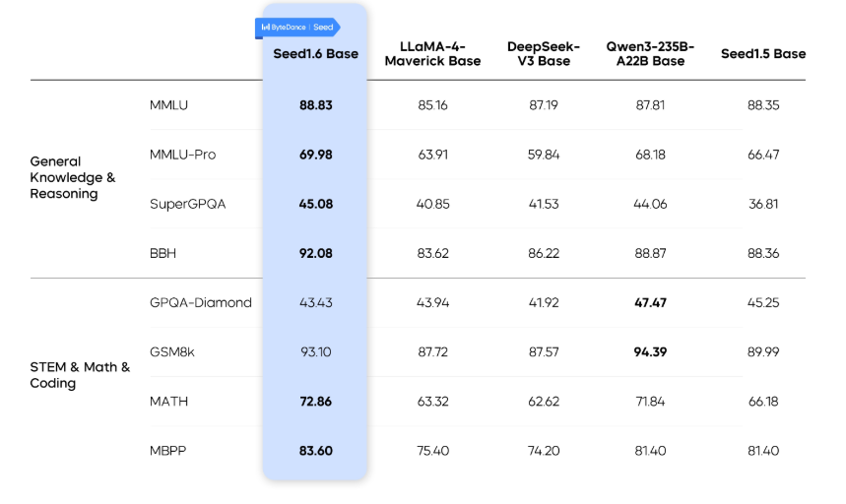Click the ByteDance Seed logo badge
Screen dimensions: 846x504
pyautogui.click(x=297, y=27)
